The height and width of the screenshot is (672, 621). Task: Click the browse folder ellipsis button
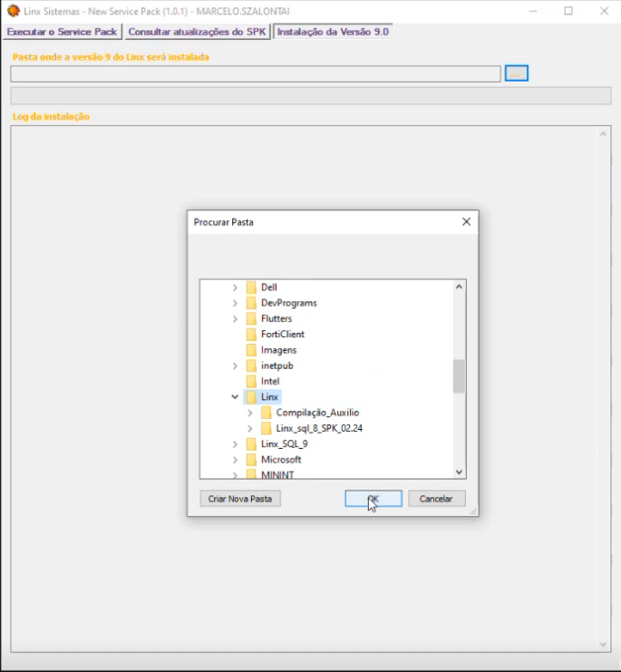(517, 73)
